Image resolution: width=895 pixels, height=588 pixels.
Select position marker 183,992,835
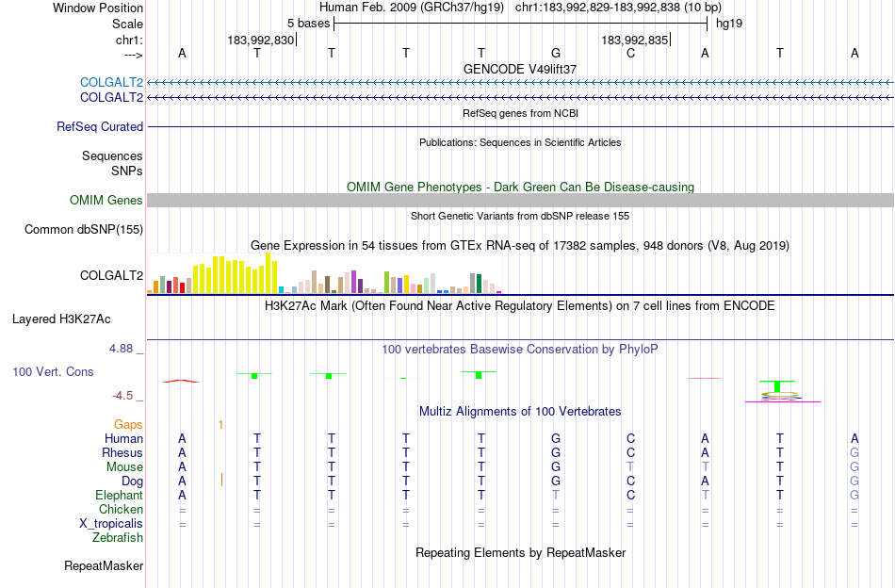[x=634, y=40]
